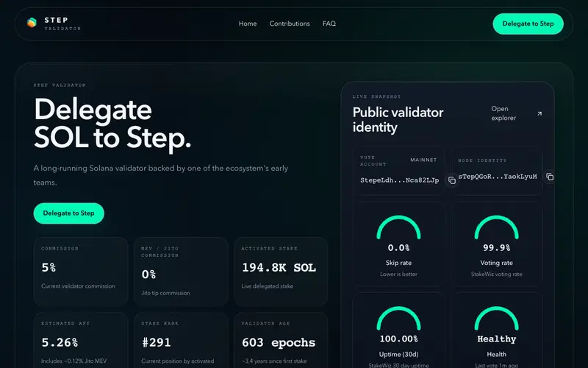Click the Open explorer arrow icon
Image resolution: width=588 pixels, height=368 pixels.
(x=539, y=113)
